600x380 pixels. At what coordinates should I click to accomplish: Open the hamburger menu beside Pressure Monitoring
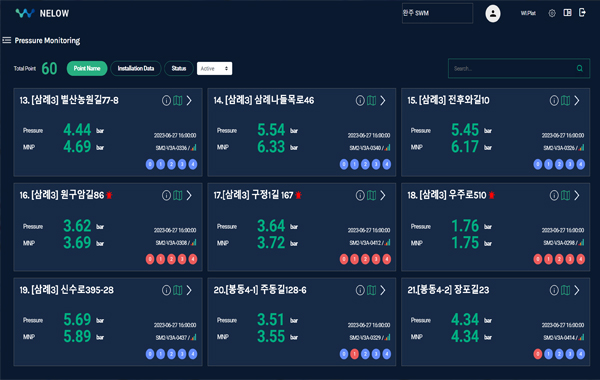(x=7, y=40)
